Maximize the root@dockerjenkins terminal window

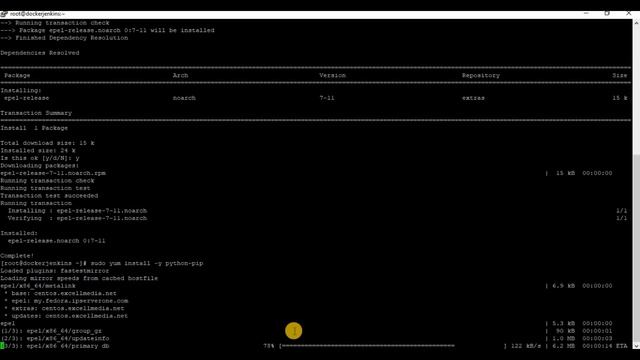click(x=607, y=13)
